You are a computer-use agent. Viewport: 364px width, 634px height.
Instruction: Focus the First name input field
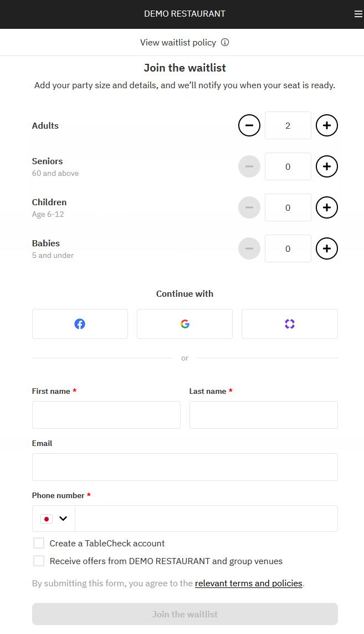pos(106,415)
